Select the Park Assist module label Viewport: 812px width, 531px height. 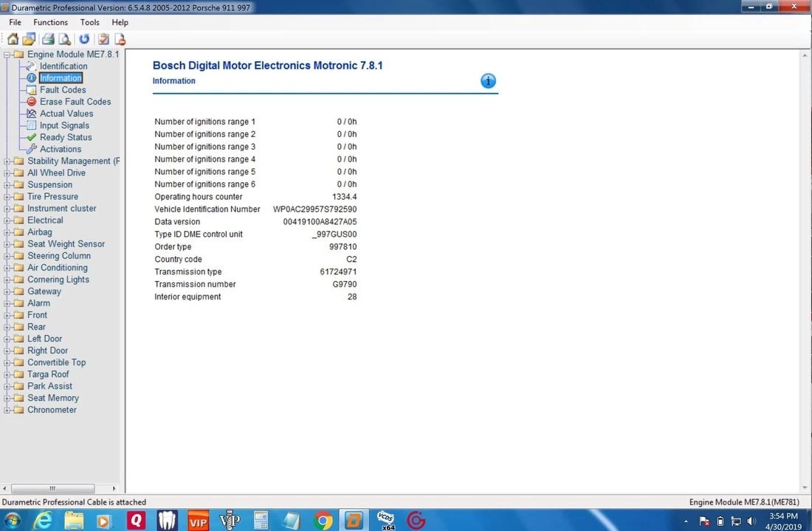49,386
